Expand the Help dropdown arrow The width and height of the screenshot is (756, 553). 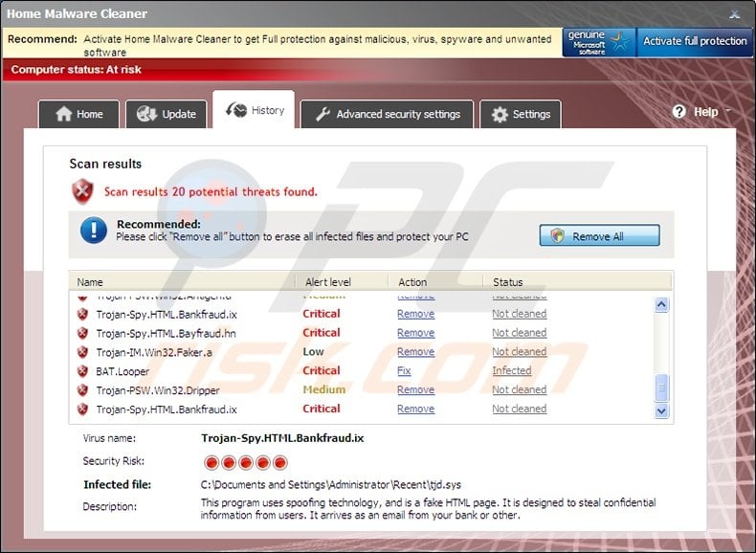click(728, 111)
